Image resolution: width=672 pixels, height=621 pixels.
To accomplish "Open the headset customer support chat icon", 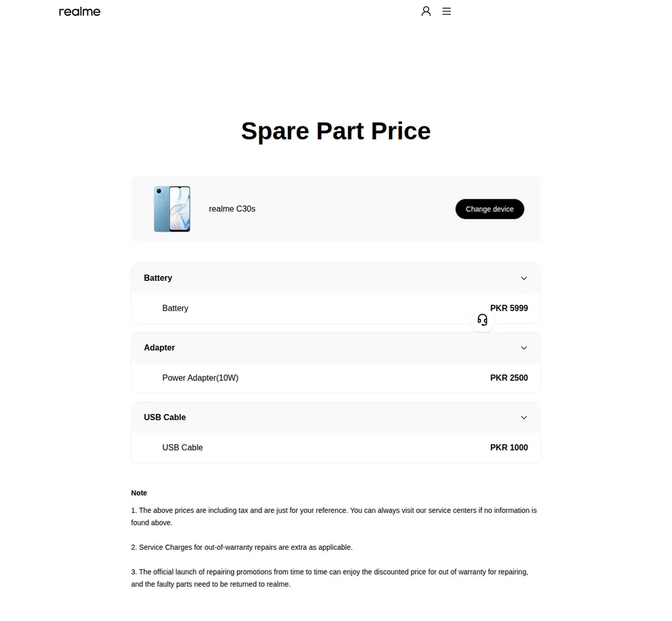I will tap(482, 320).
